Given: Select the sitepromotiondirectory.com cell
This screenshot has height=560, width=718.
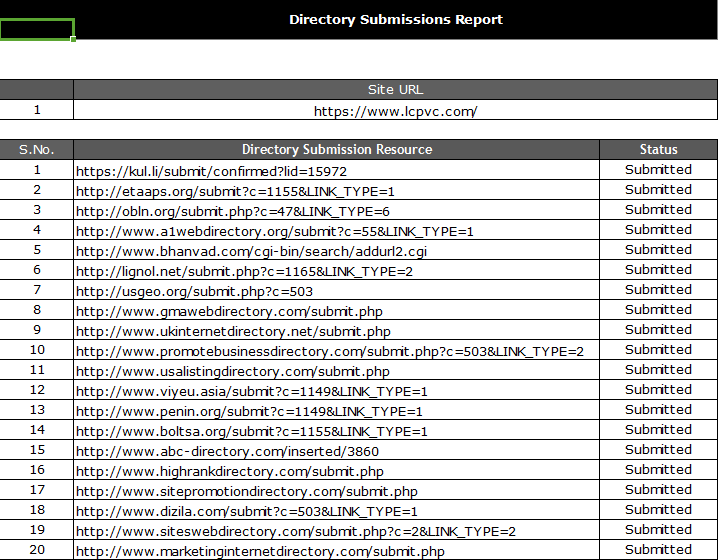Looking at the screenshot, I should pos(337,491).
